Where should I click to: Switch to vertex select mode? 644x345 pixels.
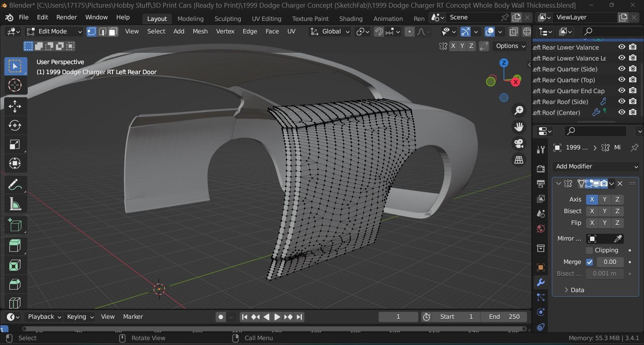92,31
